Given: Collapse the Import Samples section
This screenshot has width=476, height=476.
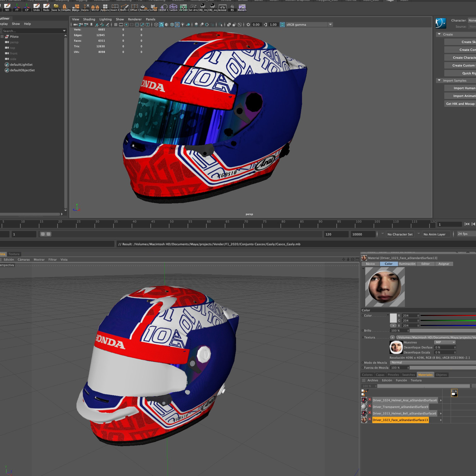Looking at the screenshot, I should click(439, 80).
